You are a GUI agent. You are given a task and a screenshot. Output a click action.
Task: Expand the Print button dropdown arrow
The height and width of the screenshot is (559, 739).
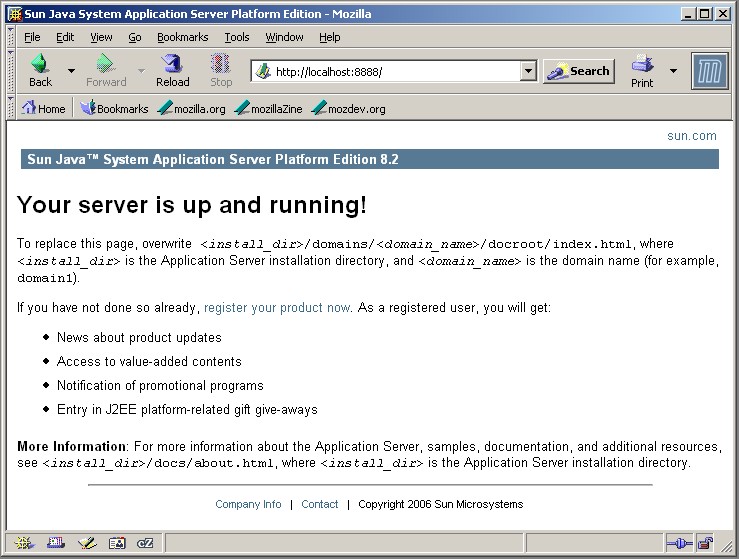click(x=673, y=71)
